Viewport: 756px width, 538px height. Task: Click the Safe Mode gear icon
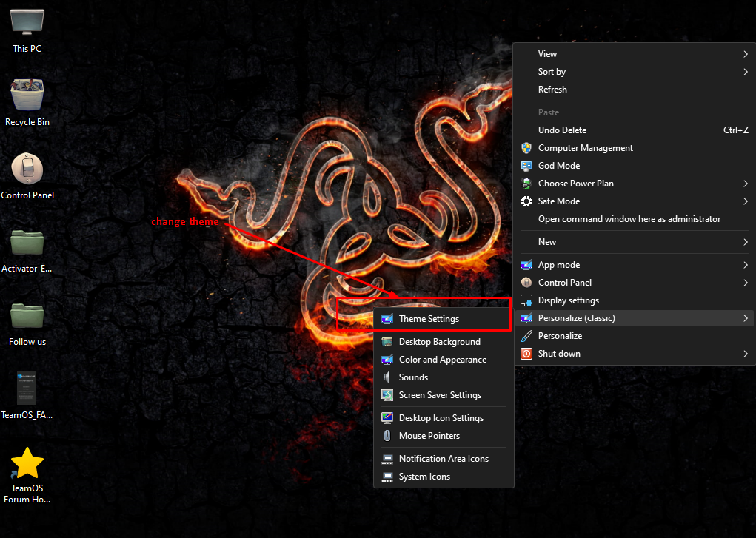coord(526,201)
